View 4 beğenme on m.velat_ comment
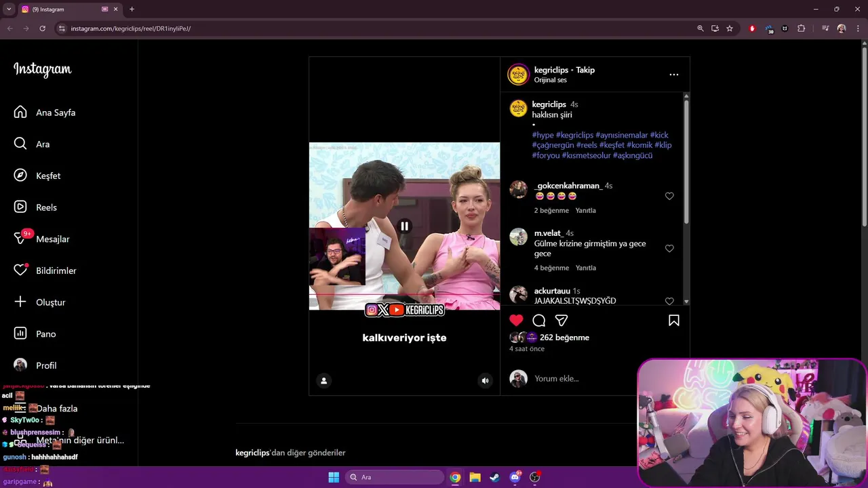Viewport: 868px width, 488px height. click(551, 268)
